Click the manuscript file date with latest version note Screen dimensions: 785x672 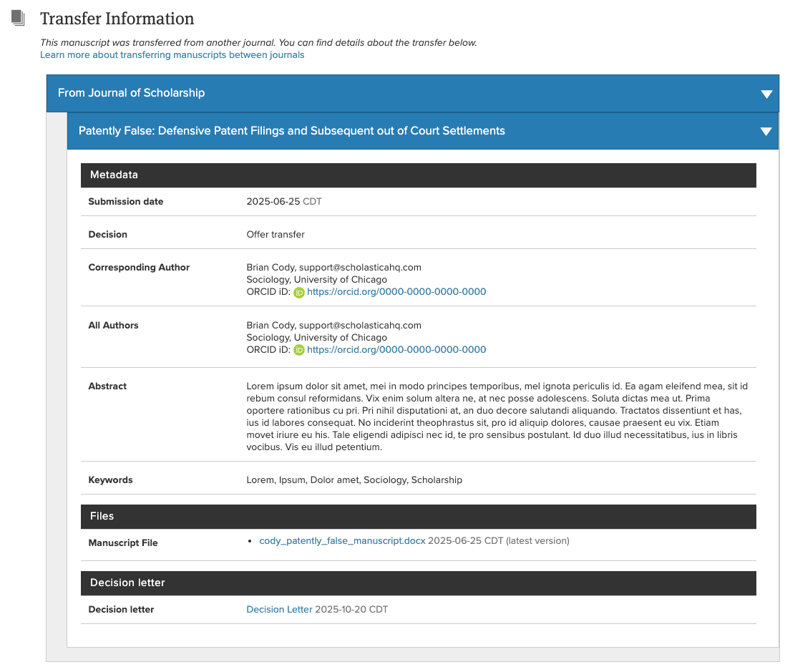click(x=499, y=541)
